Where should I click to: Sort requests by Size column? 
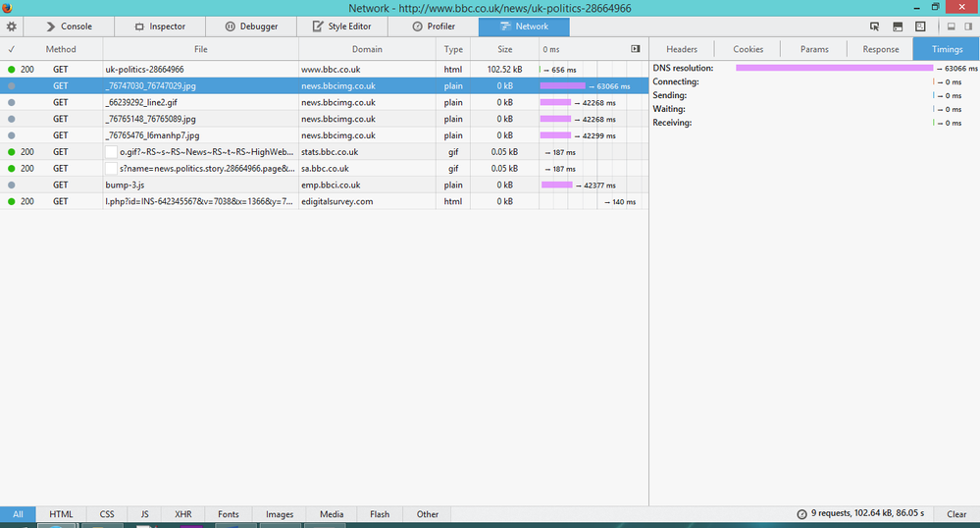coord(505,49)
